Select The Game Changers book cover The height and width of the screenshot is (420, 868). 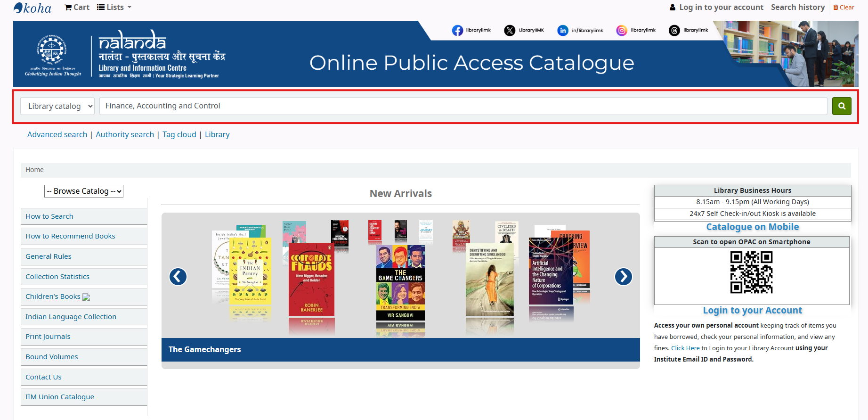point(400,283)
